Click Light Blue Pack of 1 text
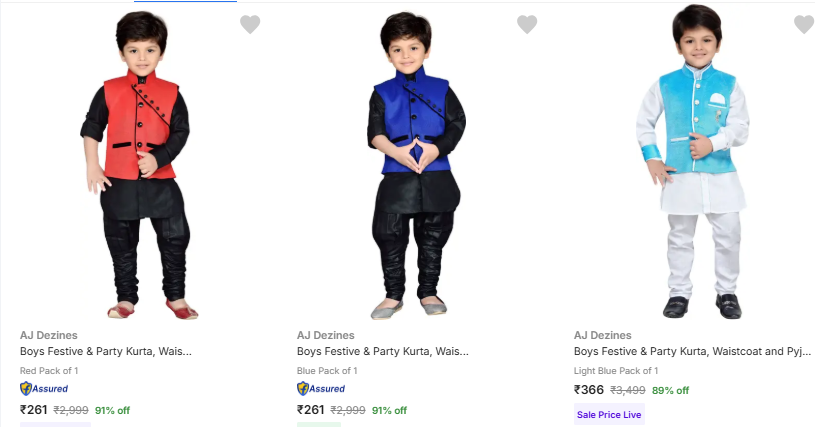Image resolution: width=815 pixels, height=427 pixels. (616, 371)
